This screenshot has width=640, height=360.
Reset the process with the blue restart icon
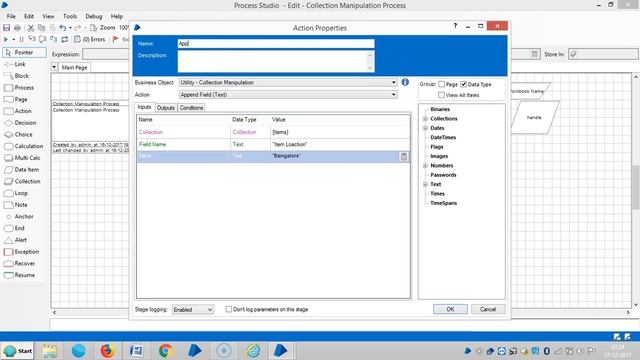[x=64, y=39]
